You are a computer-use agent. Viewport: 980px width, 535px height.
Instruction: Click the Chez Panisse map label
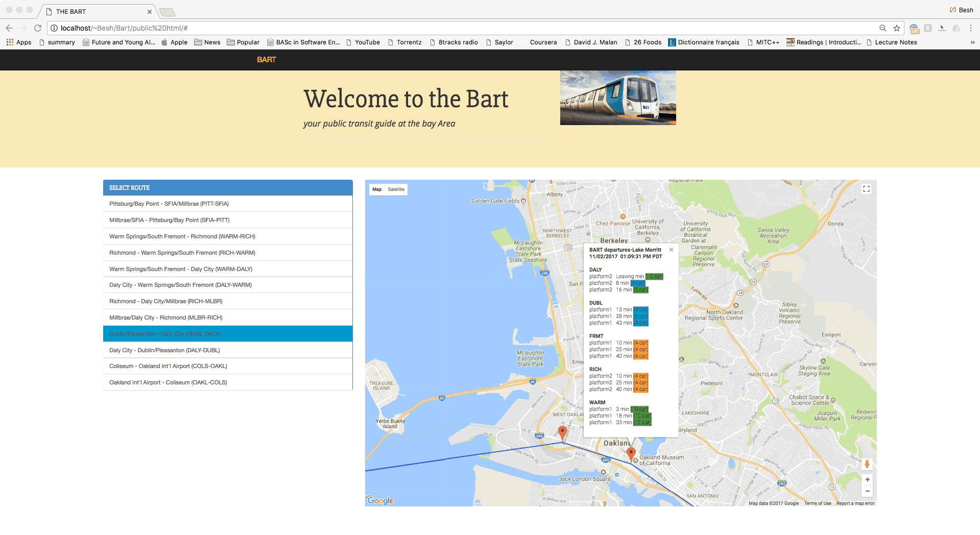click(x=613, y=223)
